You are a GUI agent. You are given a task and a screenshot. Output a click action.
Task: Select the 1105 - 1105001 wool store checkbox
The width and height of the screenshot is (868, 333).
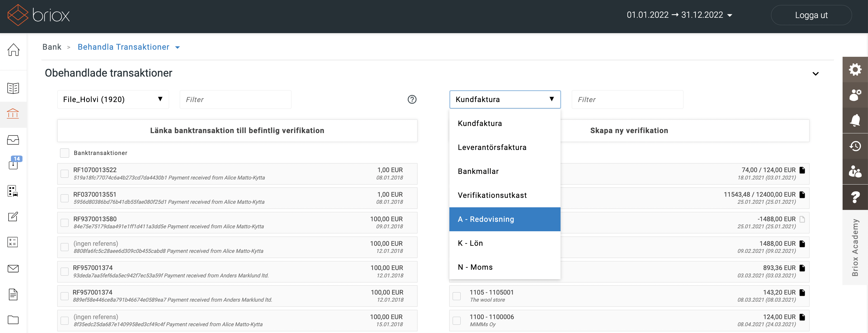[x=456, y=296]
